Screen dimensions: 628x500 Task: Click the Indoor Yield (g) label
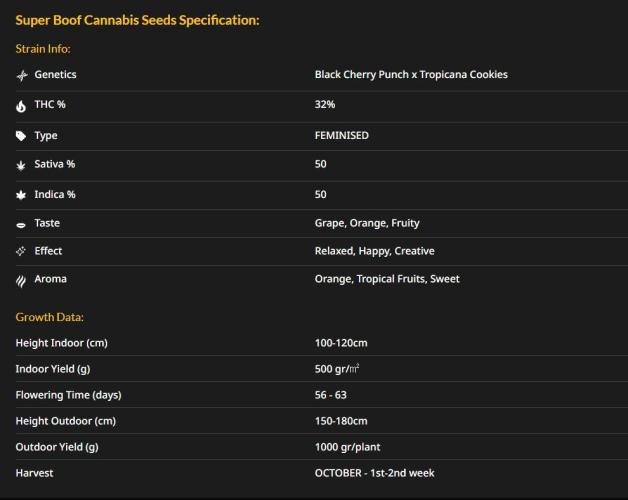(53, 369)
